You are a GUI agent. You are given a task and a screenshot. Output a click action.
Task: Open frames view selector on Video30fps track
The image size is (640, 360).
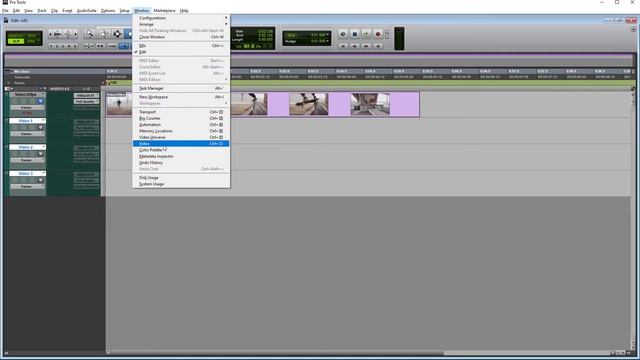(x=27, y=108)
